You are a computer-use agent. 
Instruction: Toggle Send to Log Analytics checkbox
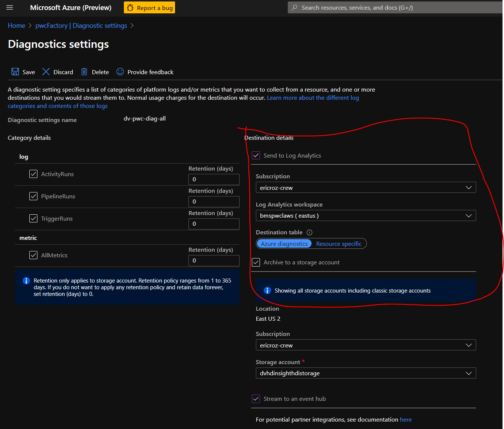[256, 155]
